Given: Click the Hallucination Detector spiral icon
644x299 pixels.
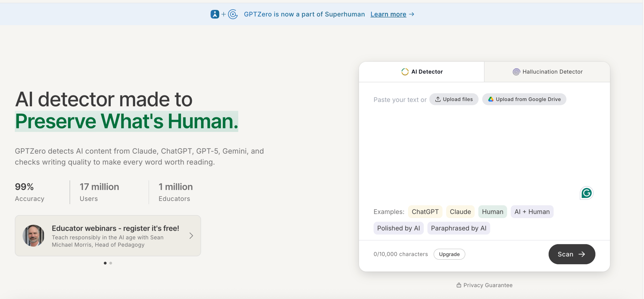Looking at the screenshot, I should [x=516, y=72].
